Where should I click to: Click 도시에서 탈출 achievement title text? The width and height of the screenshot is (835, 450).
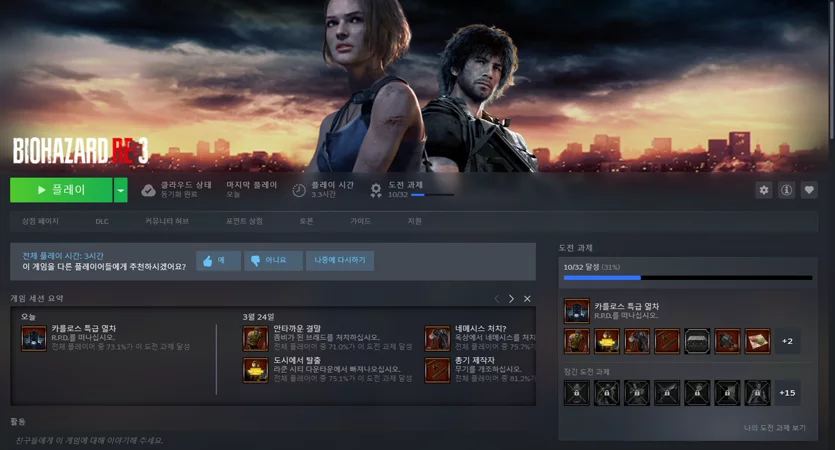pyautogui.click(x=298, y=361)
